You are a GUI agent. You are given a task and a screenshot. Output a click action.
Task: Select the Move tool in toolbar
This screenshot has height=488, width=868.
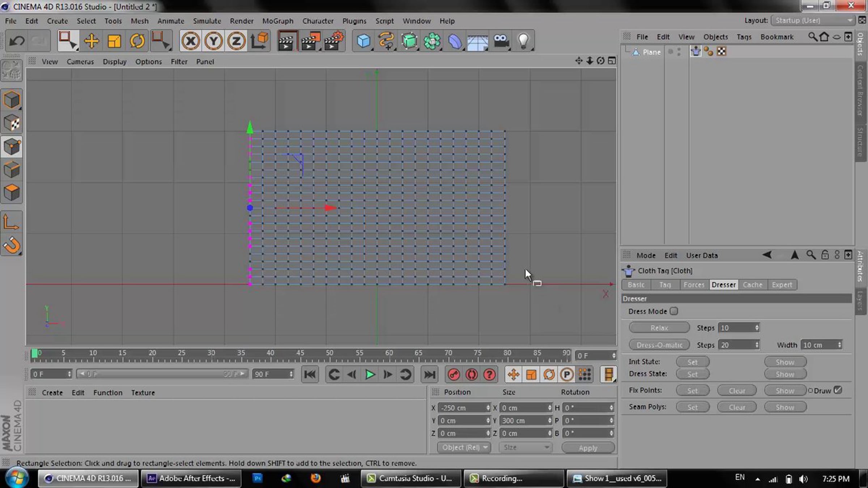[x=91, y=41]
